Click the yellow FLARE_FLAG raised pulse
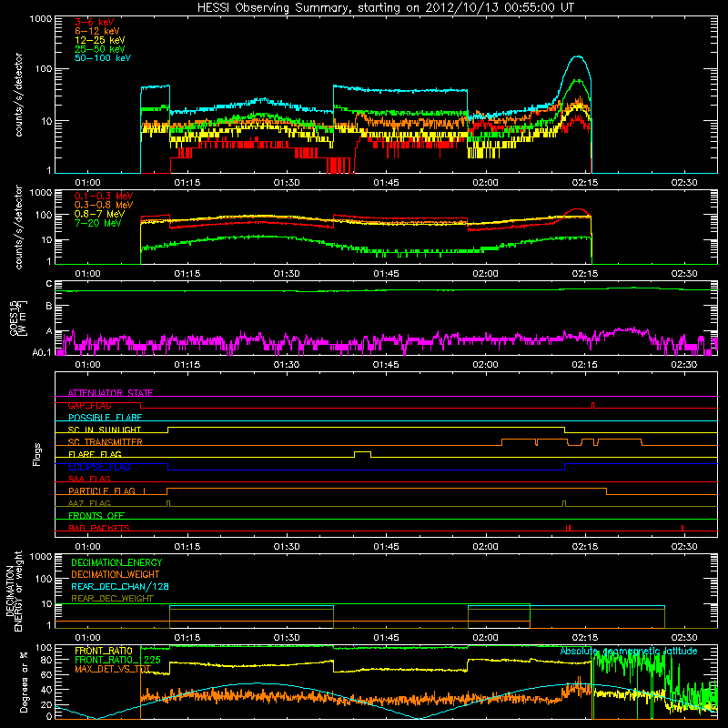Viewport: 728px width, 728px height. point(362,454)
